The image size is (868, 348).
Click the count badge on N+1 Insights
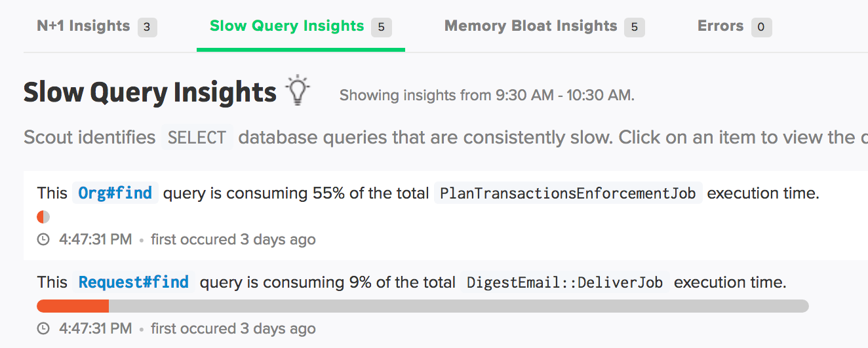(147, 27)
